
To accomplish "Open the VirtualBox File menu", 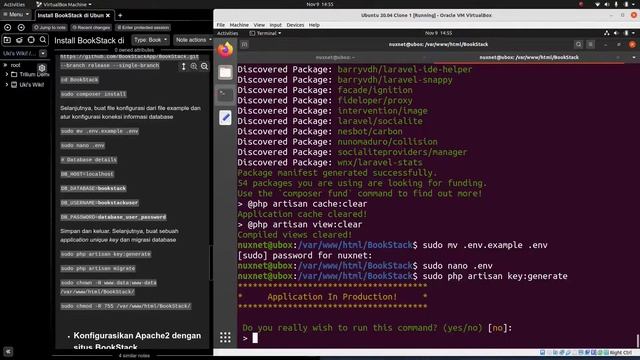I will point(221,25).
